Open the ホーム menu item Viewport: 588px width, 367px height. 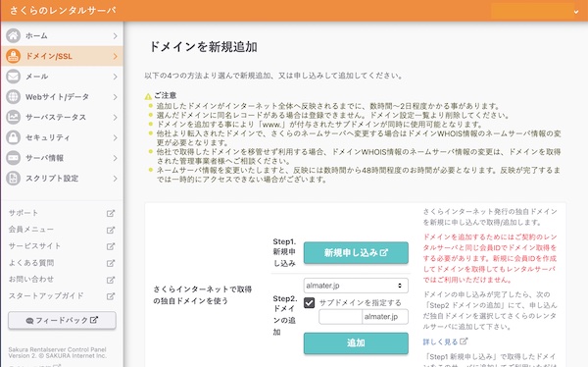click(62, 35)
